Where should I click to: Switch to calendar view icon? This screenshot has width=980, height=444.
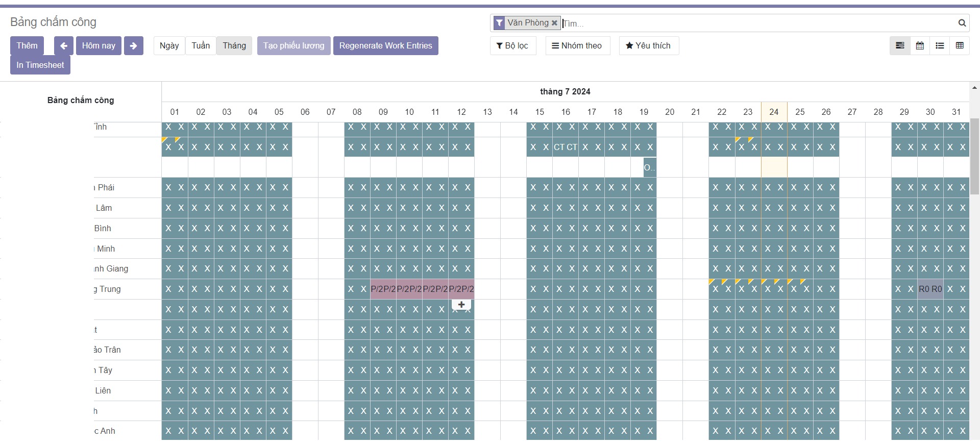pyautogui.click(x=920, y=46)
